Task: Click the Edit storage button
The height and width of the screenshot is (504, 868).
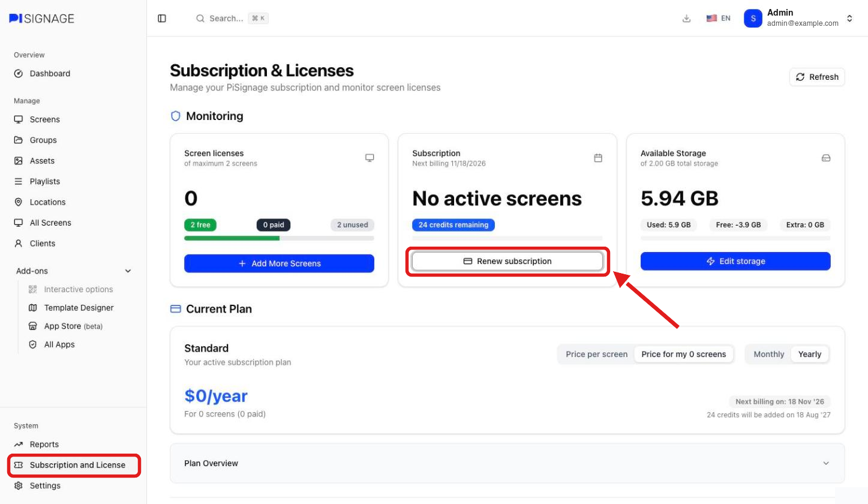Action: click(735, 262)
